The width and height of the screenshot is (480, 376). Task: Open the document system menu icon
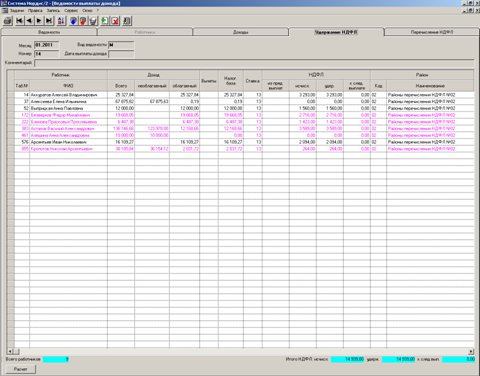(x=4, y=10)
